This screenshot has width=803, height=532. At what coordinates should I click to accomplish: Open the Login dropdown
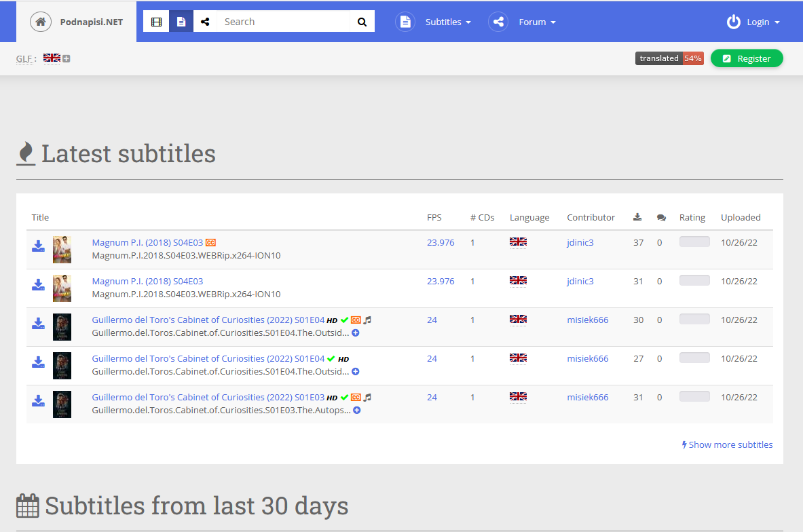[763, 22]
